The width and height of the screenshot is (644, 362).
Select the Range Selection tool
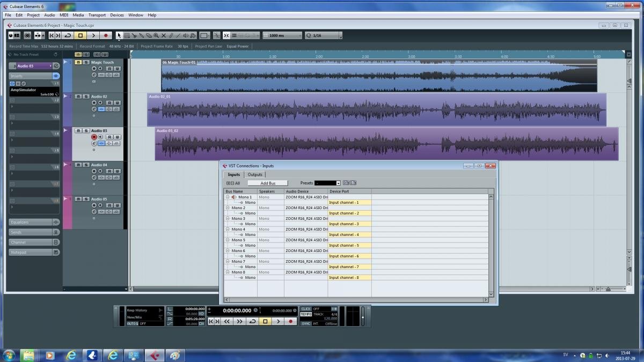(x=127, y=35)
